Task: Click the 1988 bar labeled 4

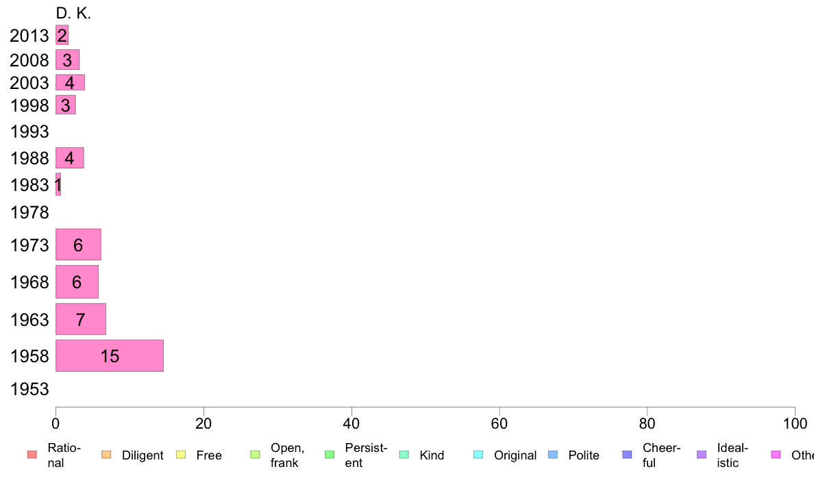Action: (70, 157)
